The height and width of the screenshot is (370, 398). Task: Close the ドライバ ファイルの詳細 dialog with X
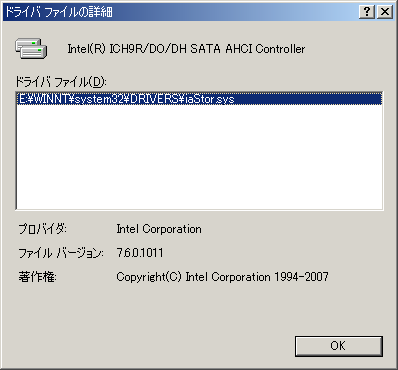click(385, 12)
